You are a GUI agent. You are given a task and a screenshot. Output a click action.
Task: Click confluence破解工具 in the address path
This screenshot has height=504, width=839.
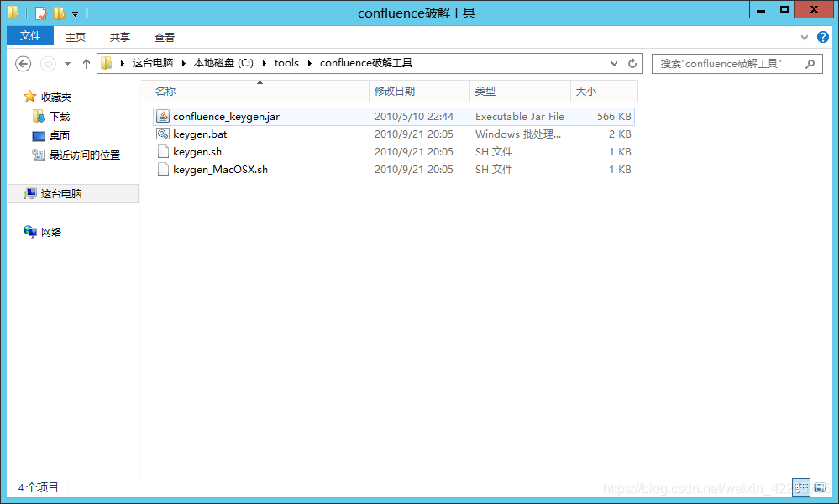point(366,63)
